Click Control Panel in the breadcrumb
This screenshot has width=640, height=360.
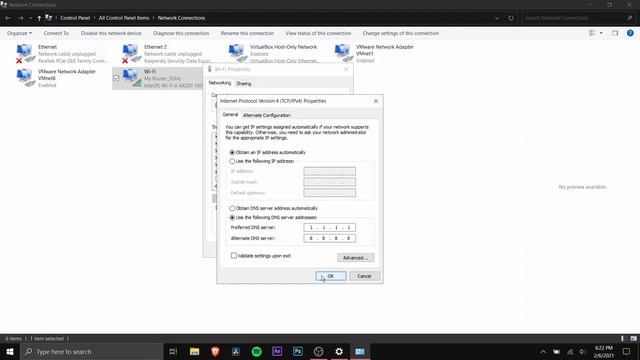75,18
